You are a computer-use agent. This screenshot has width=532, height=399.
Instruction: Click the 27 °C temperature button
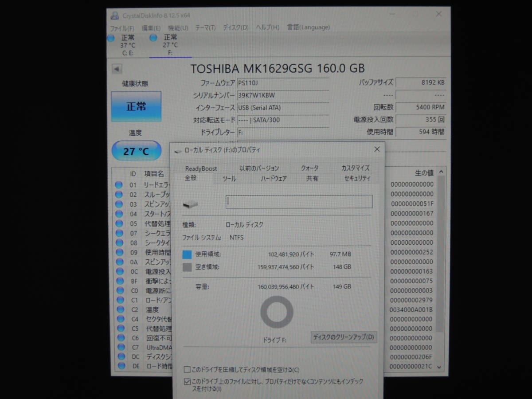click(136, 151)
